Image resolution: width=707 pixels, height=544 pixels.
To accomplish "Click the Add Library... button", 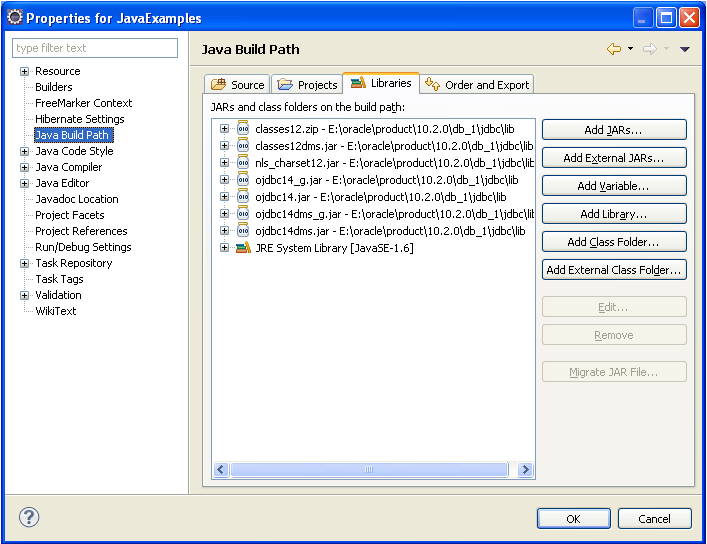I will (614, 214).
